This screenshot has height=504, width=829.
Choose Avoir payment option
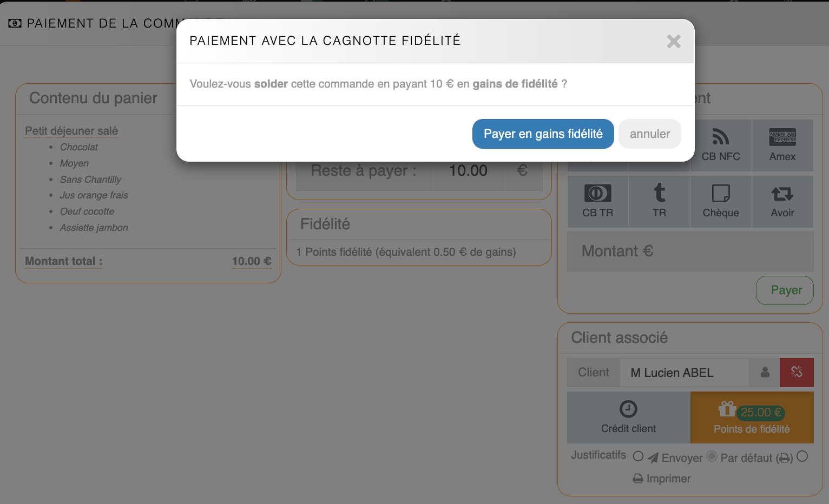point(782,202)
